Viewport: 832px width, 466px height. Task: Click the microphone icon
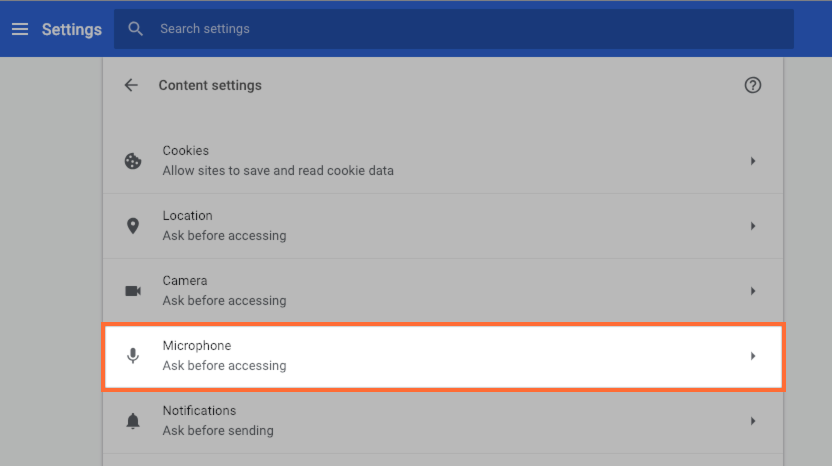(x=133, y=356)
